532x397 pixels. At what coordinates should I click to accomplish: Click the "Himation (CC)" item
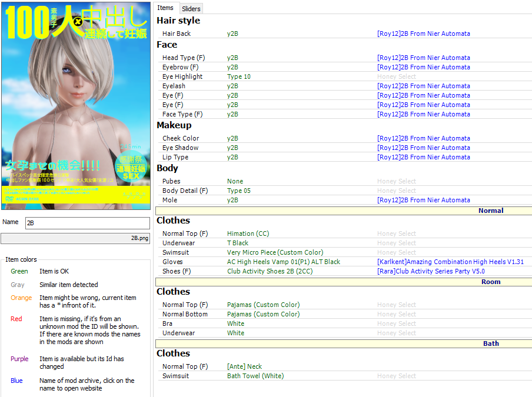248,233
